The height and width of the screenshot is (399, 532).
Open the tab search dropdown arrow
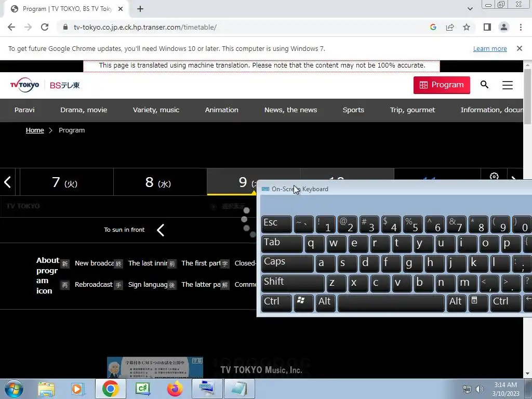[470, 9]
